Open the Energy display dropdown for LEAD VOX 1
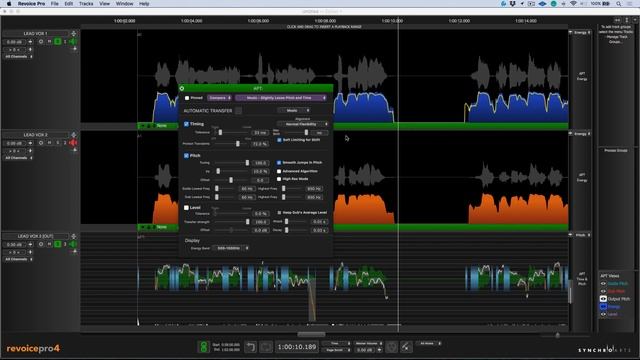The height and width of the screenshot is (360, 640). coord(582,32)
